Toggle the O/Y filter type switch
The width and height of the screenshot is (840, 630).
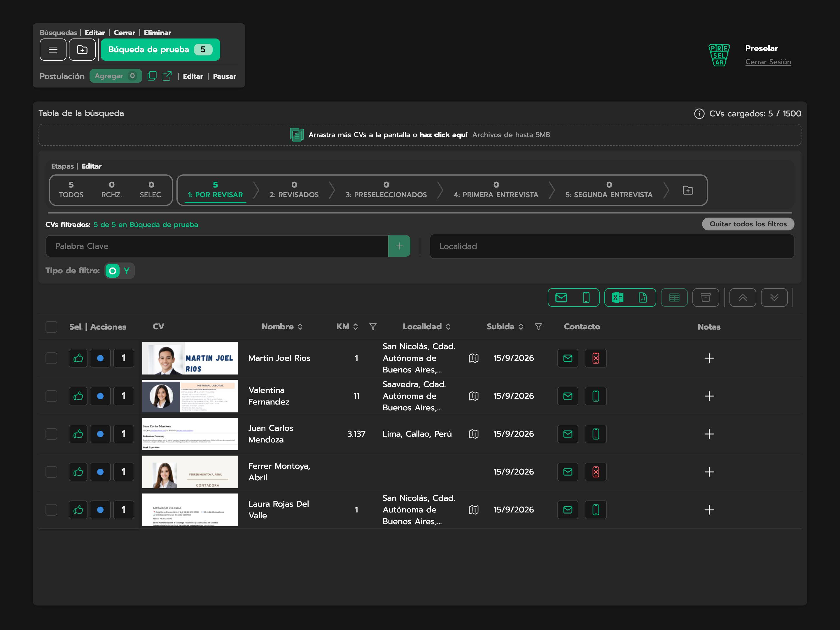click(120, 271)
